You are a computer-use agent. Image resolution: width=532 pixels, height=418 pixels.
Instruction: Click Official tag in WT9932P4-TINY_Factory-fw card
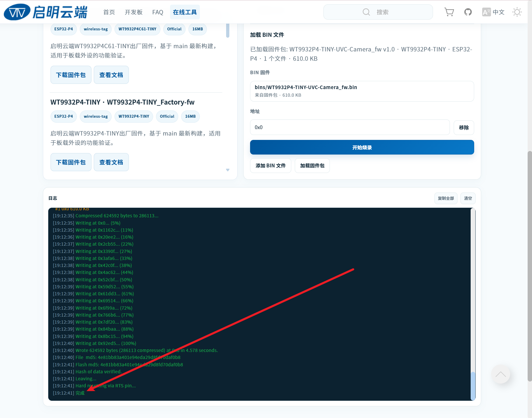(167, 116)
